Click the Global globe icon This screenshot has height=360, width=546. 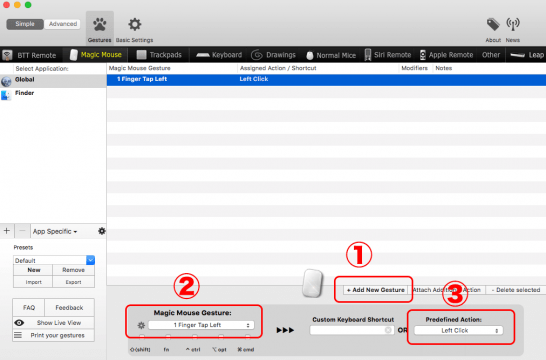[x=6, y=81]
